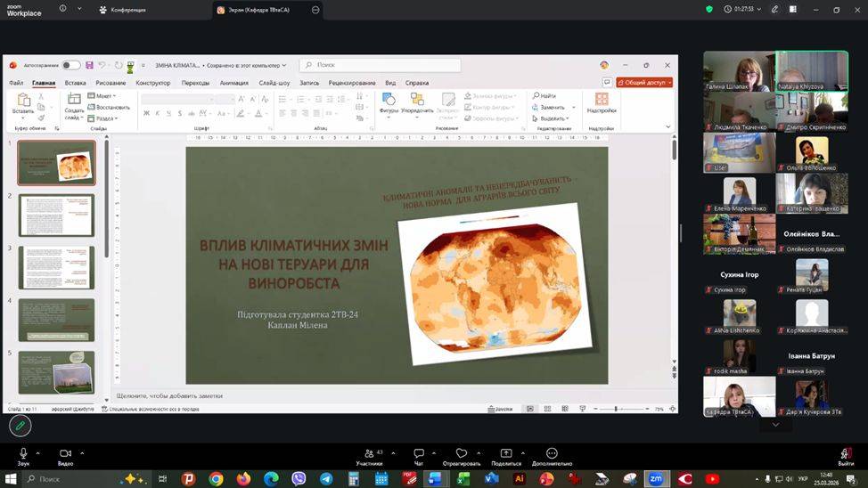Open the Zoom Чат panel
The width and height of the screenshot is (868, 488).
[x=418, y=453]
